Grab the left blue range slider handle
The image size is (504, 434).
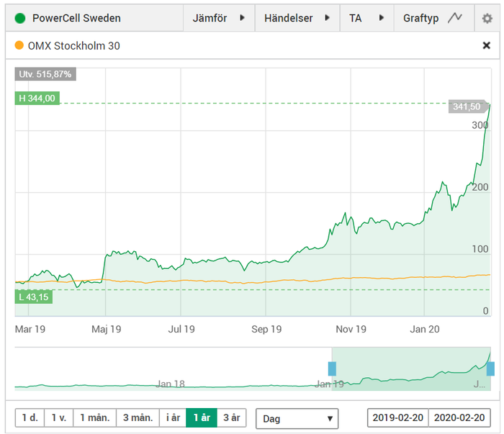tap(332, 369)
